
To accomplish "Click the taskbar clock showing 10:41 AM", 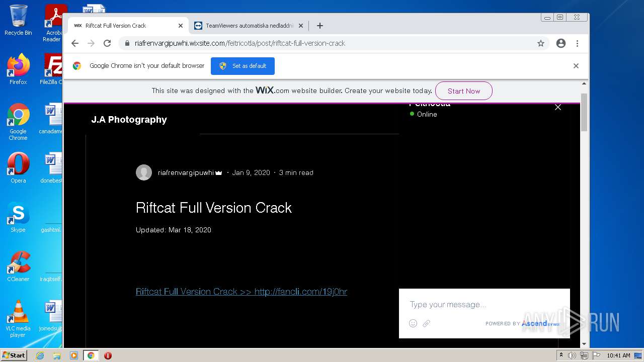I will coord(618,355).
